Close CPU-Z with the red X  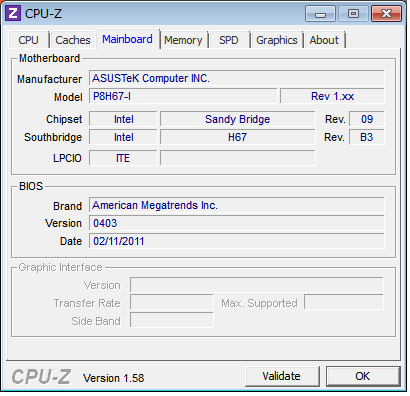(386, 14)
